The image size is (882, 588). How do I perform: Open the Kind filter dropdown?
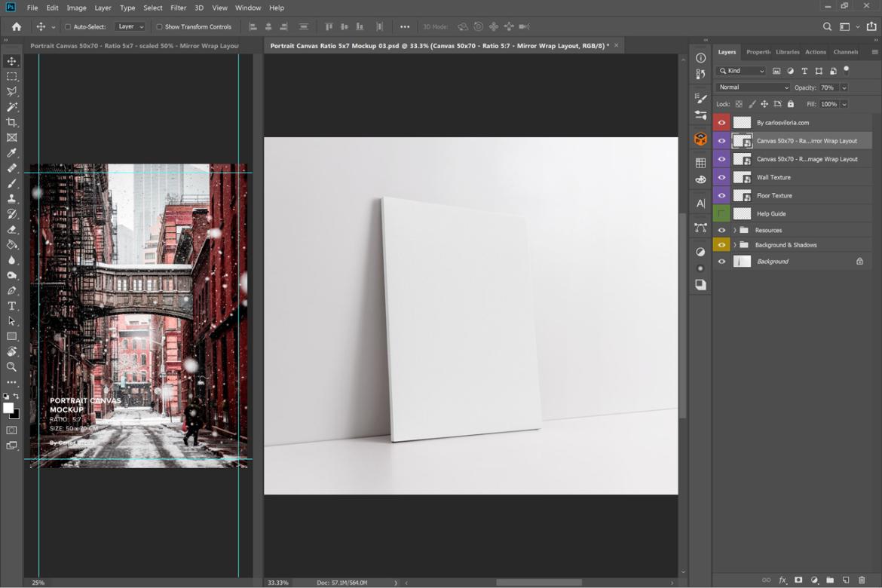click(x=741, y=71)
